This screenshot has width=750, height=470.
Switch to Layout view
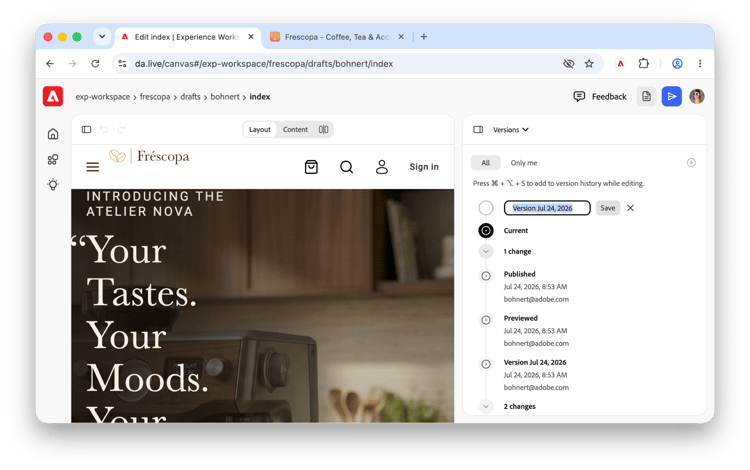click(260, 130)
